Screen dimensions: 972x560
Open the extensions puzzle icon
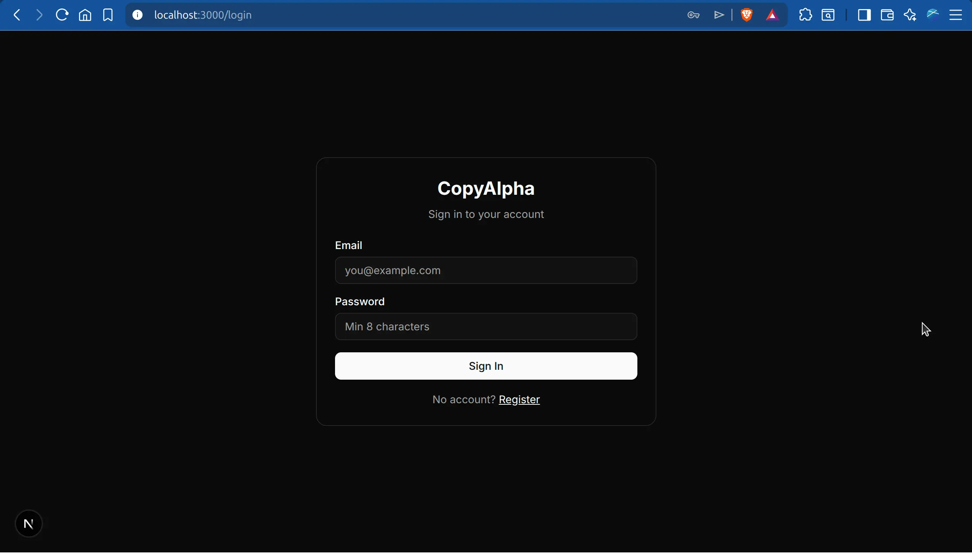(804, 14)
